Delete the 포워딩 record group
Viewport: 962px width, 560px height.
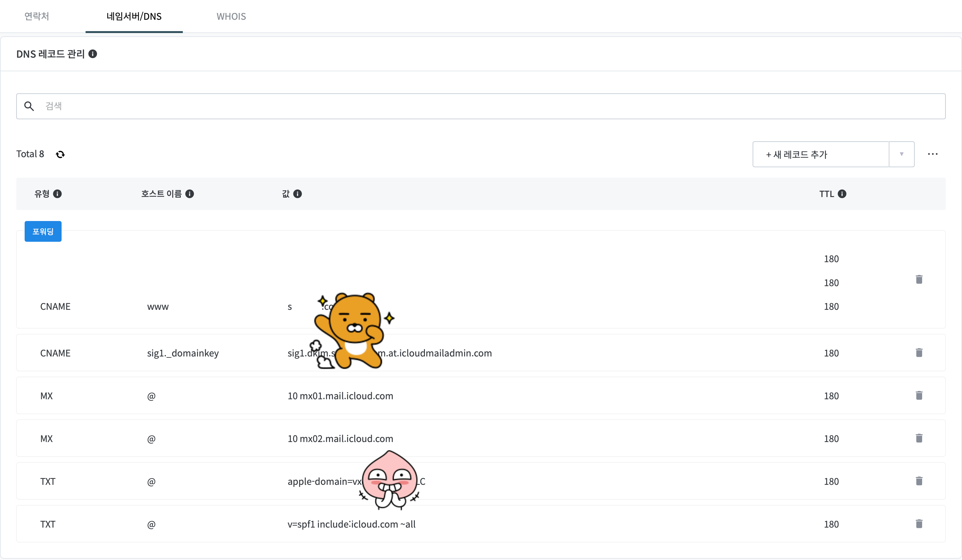(x=919, y=279)
